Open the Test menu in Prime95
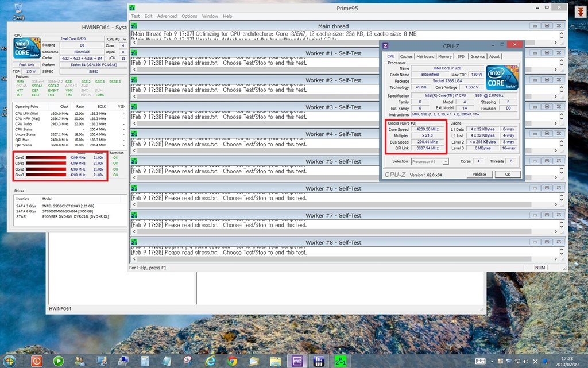The height and width of the screenshot is (368, 588). [x=135, y=16]
